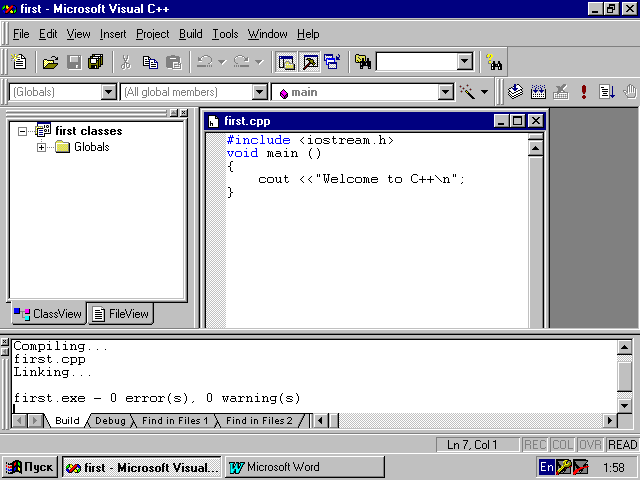Select the Build output tab

(x=67, y=420)
